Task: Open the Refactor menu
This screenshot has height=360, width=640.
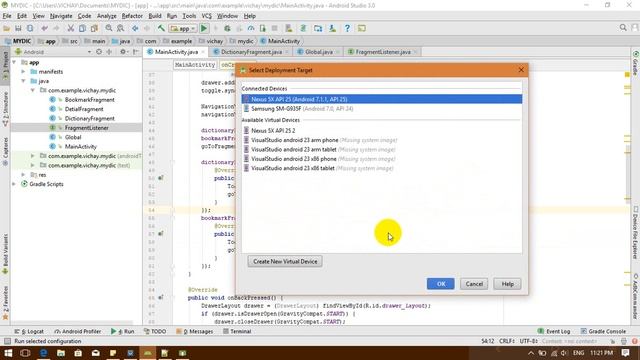Action: coord(132,16)
